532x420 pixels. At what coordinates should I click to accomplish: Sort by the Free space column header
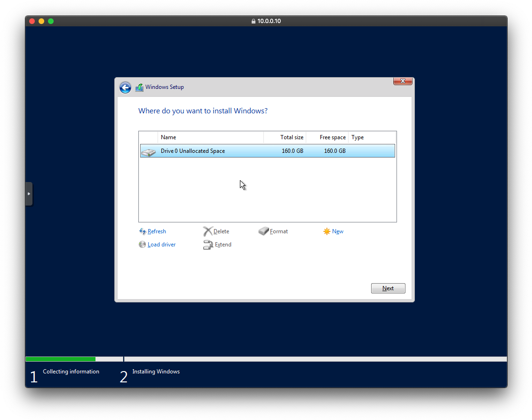tap(327, 137)
